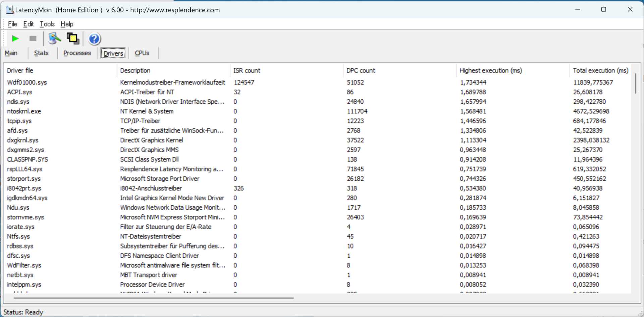The width and height of the screenshot is (644, 317).
Task: Open the Tools menu
Action: point(47,24)
